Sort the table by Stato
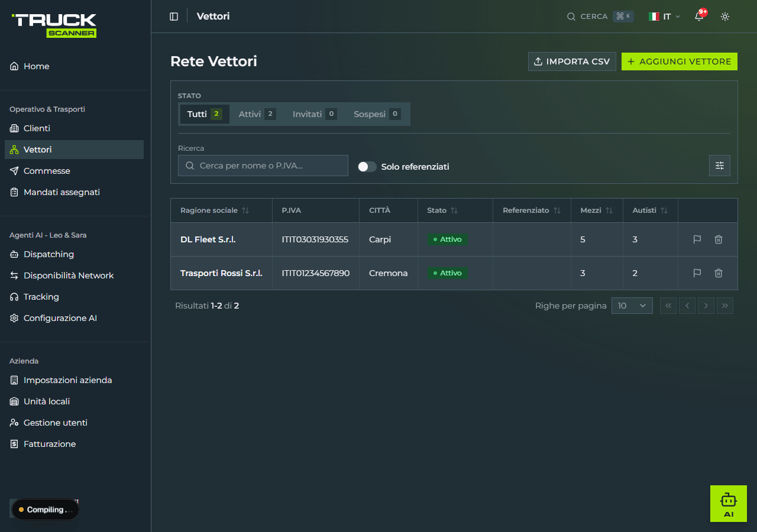757x532 pixels. (443, 210)
